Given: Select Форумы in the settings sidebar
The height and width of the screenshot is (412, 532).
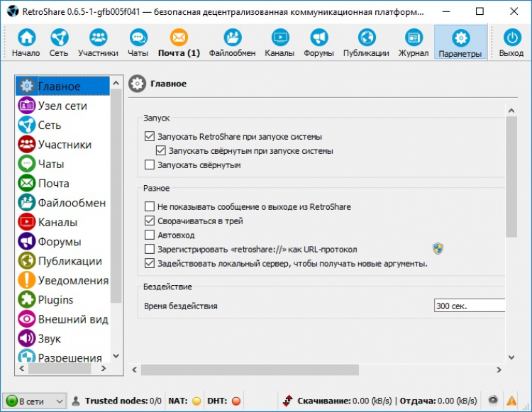Looking at the screenshot, I should 62,241.
